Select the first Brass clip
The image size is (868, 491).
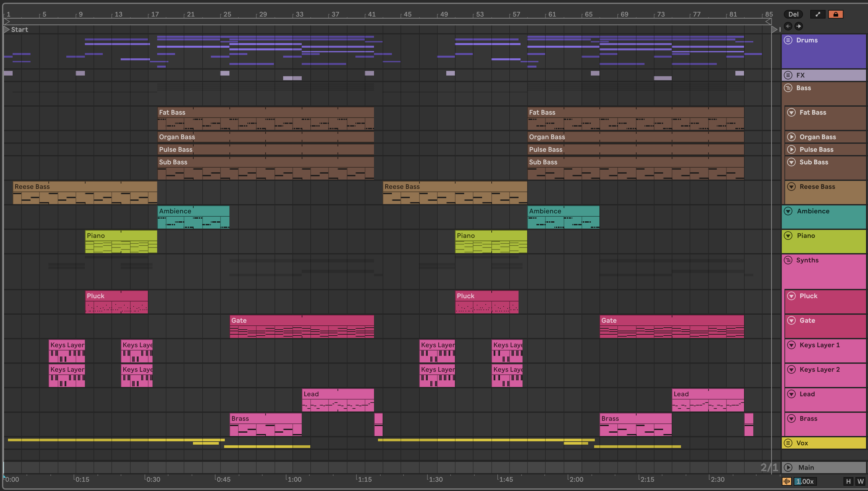[x=266, y=424]
